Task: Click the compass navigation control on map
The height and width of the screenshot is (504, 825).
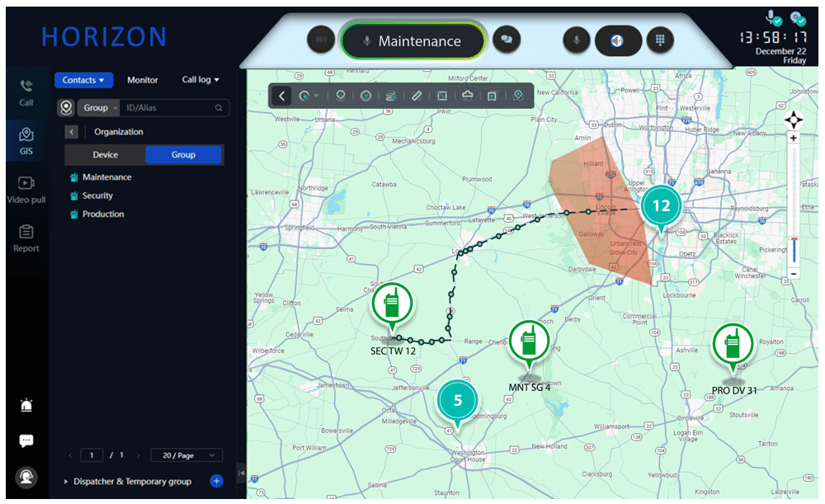Action: (793, 119)
